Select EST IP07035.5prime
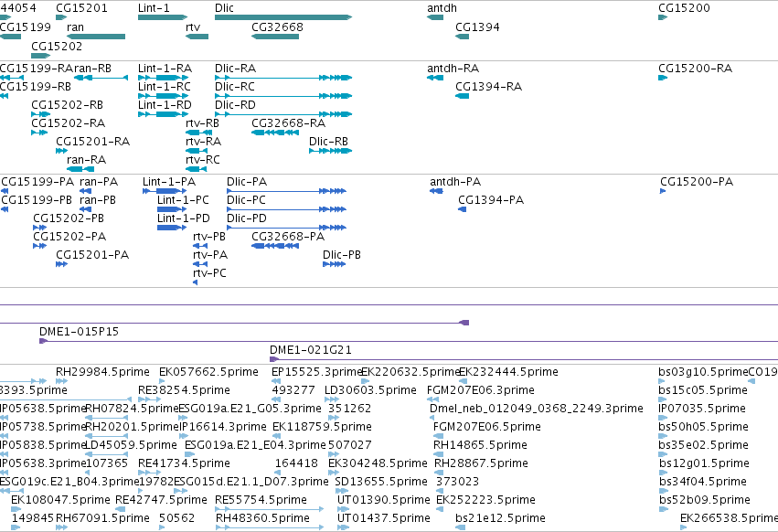The image size is (778, 532). click(663, 418)
